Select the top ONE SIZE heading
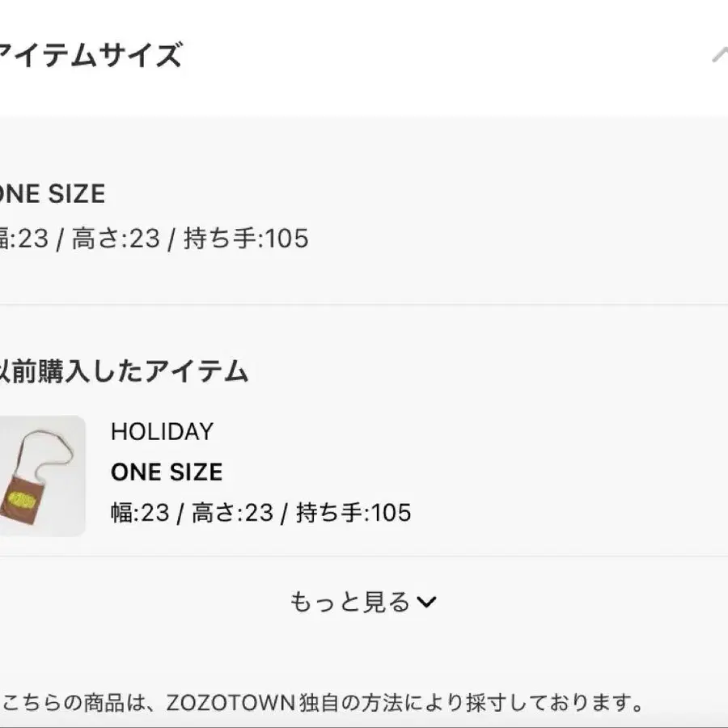728x728 pixels. coord(52,194)
